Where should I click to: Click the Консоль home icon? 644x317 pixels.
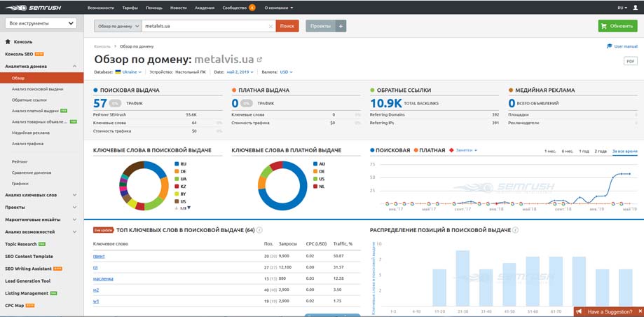click(x=8, y=42)
